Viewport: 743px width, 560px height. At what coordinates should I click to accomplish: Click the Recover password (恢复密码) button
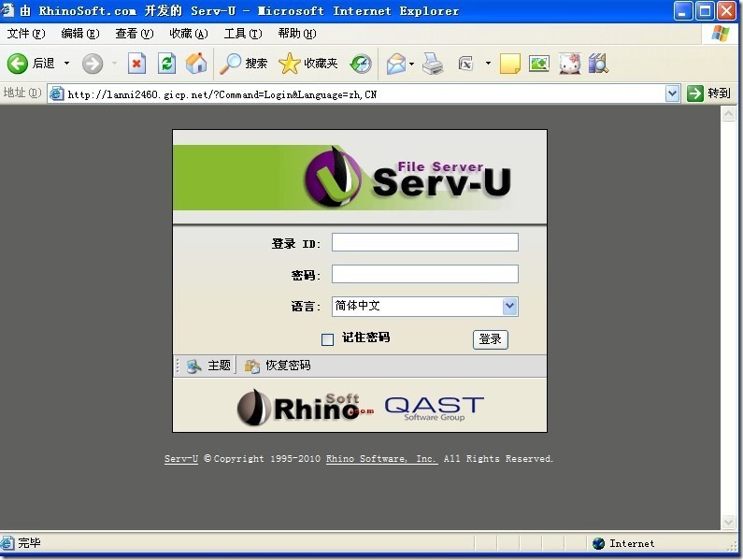[x=278, y=366]
